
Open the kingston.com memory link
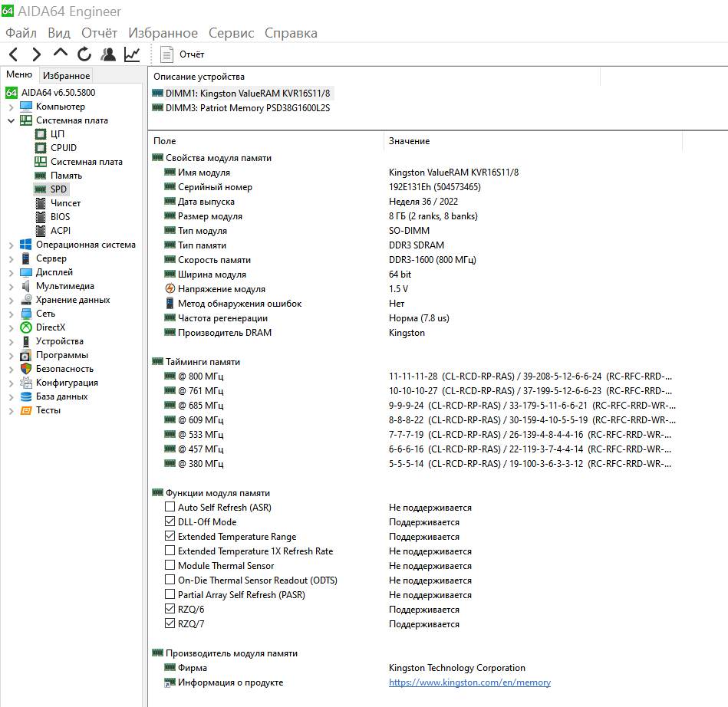click(469, 682)
